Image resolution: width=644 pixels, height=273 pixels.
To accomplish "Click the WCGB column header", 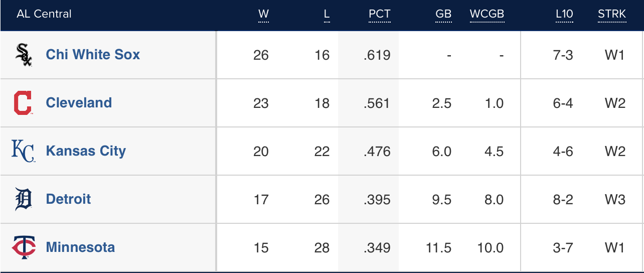I will (487, 14).
